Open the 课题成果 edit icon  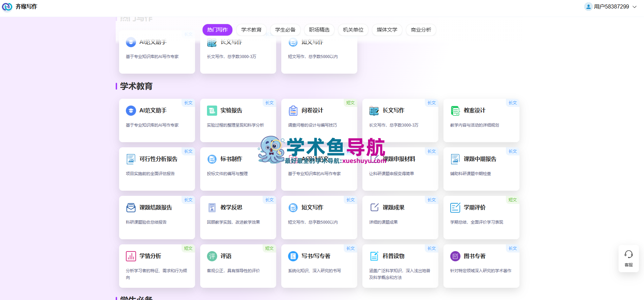point(374,208)
